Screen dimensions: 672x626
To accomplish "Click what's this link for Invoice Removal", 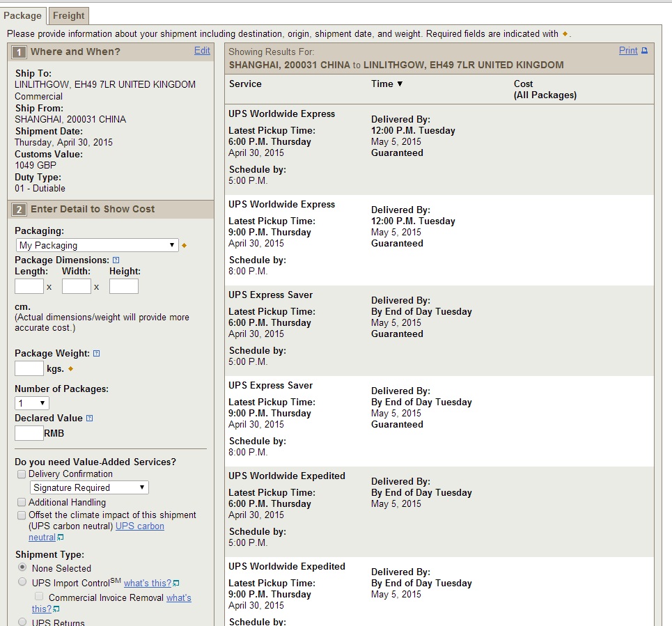I will tap(179, 597).
